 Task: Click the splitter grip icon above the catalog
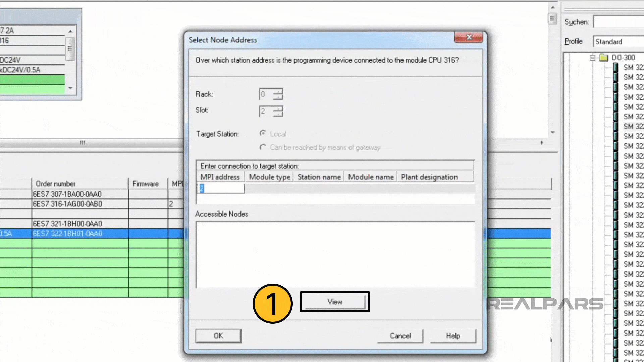(552, 19)
